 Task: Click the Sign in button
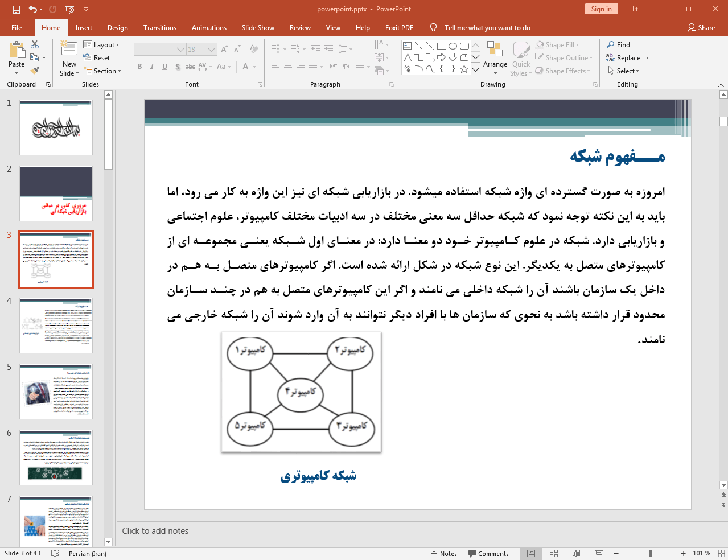pos(601,9)
